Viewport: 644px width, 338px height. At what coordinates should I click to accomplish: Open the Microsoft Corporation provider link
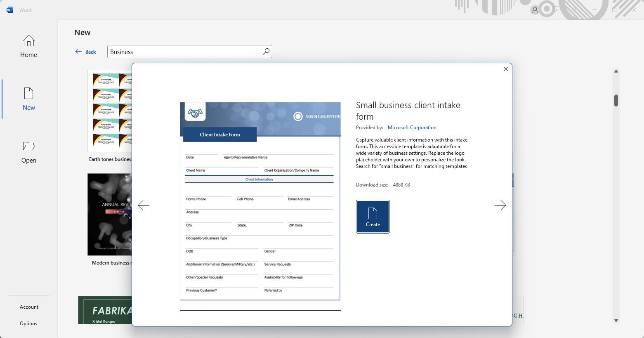click(x=412, y=128)
